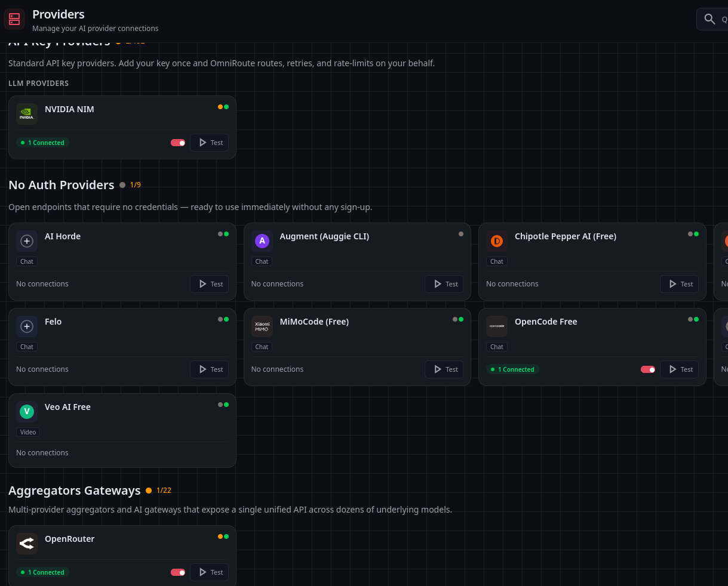Screen dimensions: 728x586
Task: Collapse the Aggregators Gateways section heading
Action: click(75, 491)
